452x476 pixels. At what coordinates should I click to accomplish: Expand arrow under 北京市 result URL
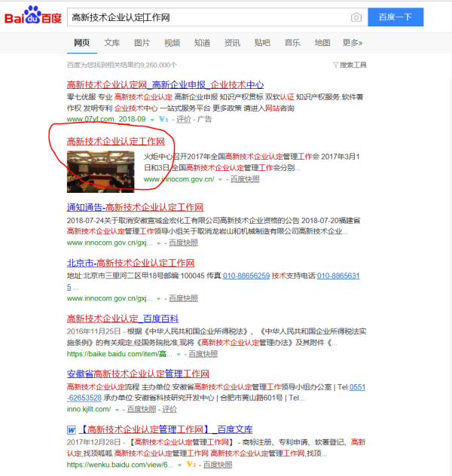point(158,299)
